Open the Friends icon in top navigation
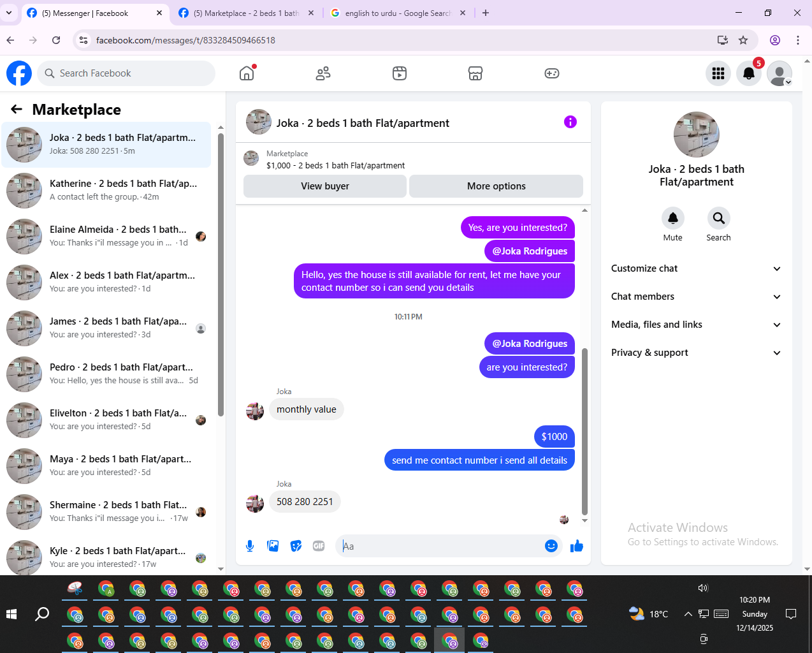Viewport: 812px width, 653px height. (323, 73)
